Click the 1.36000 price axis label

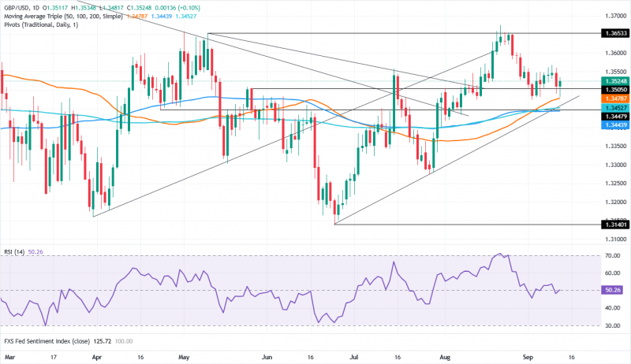pyautogui.click(x=616, y=53)
